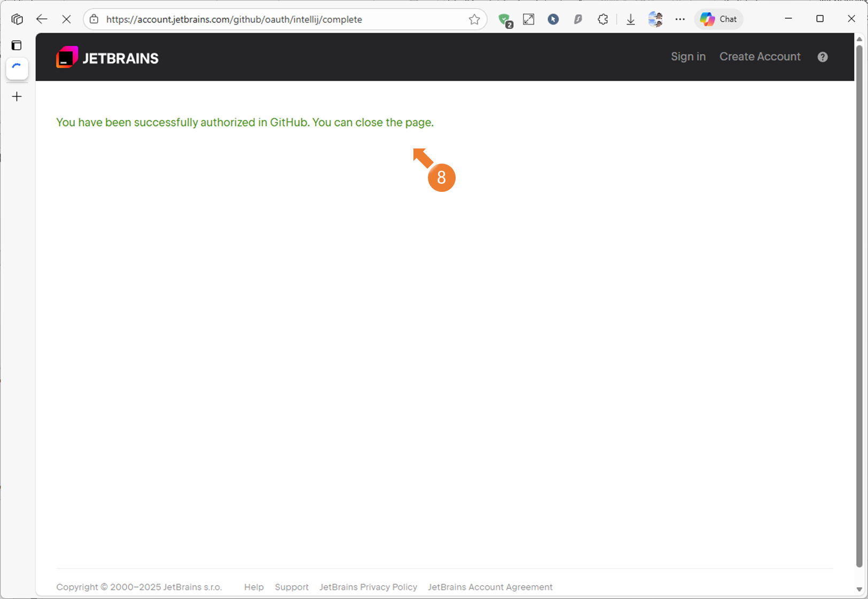The width and height of the screenshot is (868, 599).
Task: Close the browser window
Action: pos(851,19)
